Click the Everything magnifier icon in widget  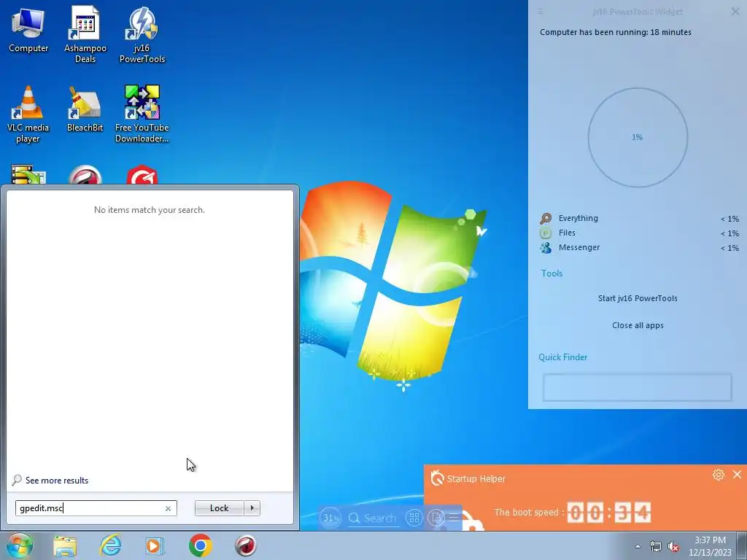[x=546, y=218]
